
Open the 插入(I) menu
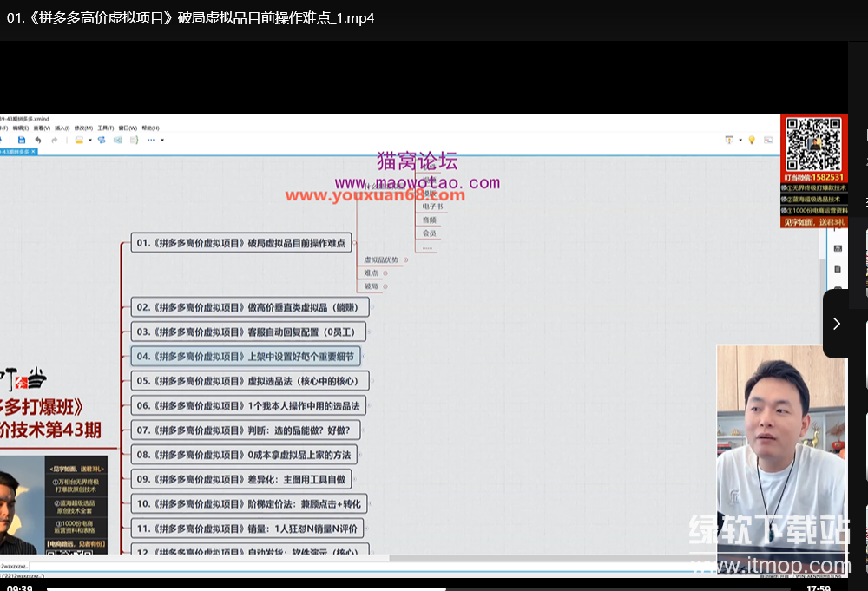click(x=62, y=128)
